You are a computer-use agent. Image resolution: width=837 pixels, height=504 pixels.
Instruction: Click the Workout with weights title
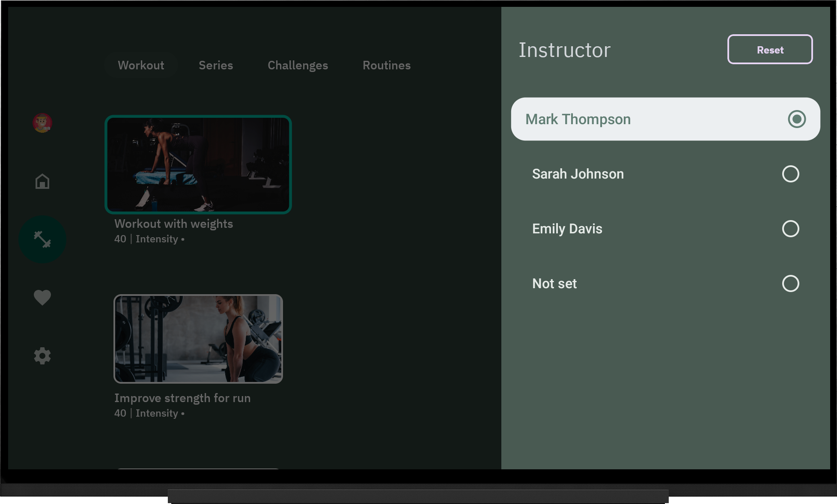click(173, 224)
